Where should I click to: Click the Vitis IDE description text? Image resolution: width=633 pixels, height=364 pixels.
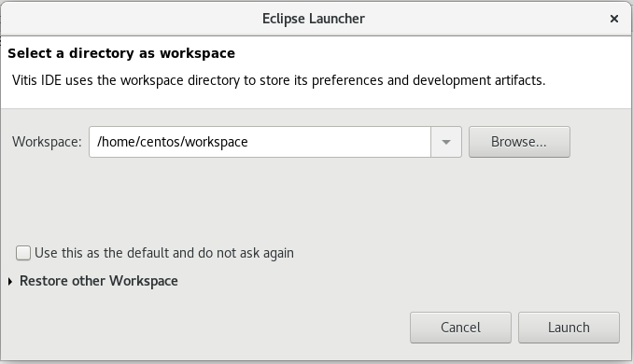(278, 80)
